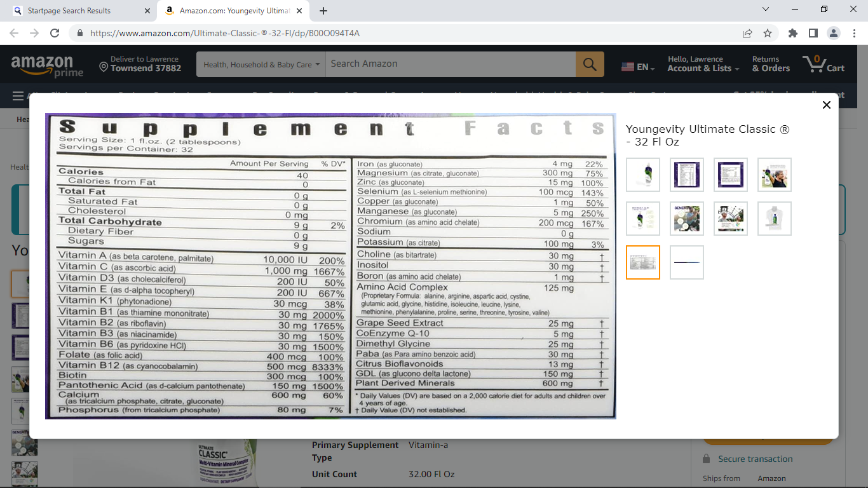The width and height of the screenshot is (868, 488).
Task: View the bottle with feature list thumbnail
Action: point(642,219)
